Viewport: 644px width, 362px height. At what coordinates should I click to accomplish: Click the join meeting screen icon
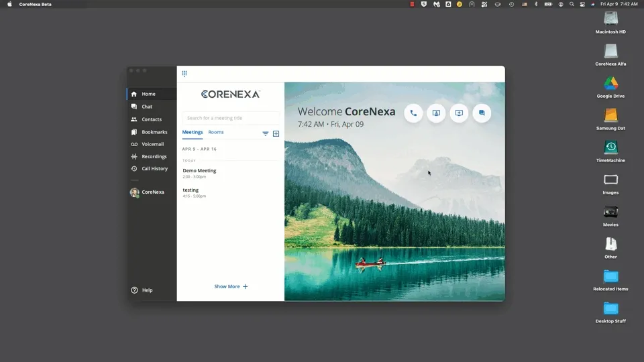[459, 113]
